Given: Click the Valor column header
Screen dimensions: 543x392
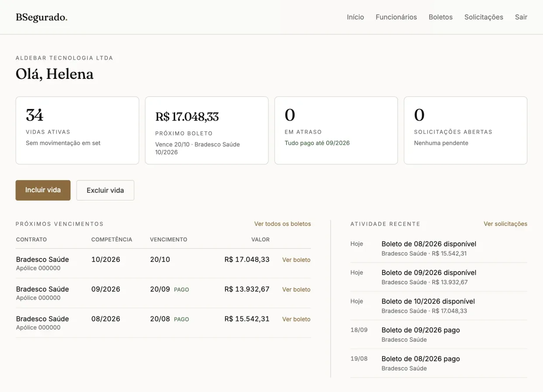Looking at the screenshot, I should point(261,240).
